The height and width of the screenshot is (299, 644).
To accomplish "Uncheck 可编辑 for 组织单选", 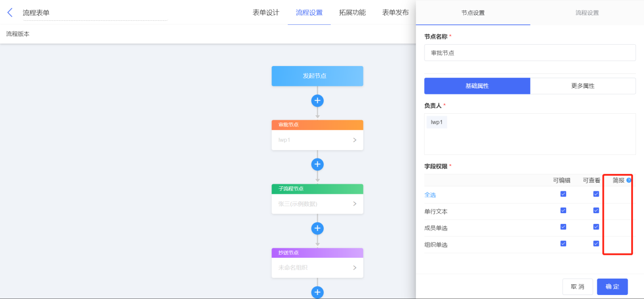I will point(563,244).
